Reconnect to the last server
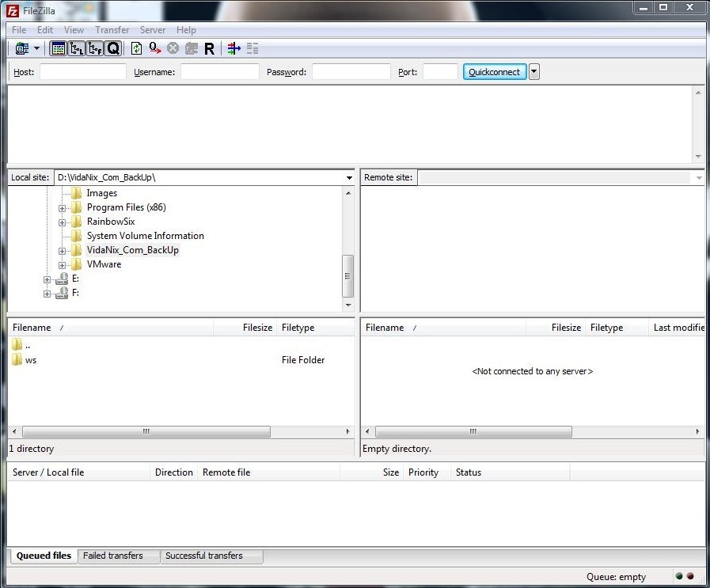This screenshot has width=710, height=588. (209, 48)
